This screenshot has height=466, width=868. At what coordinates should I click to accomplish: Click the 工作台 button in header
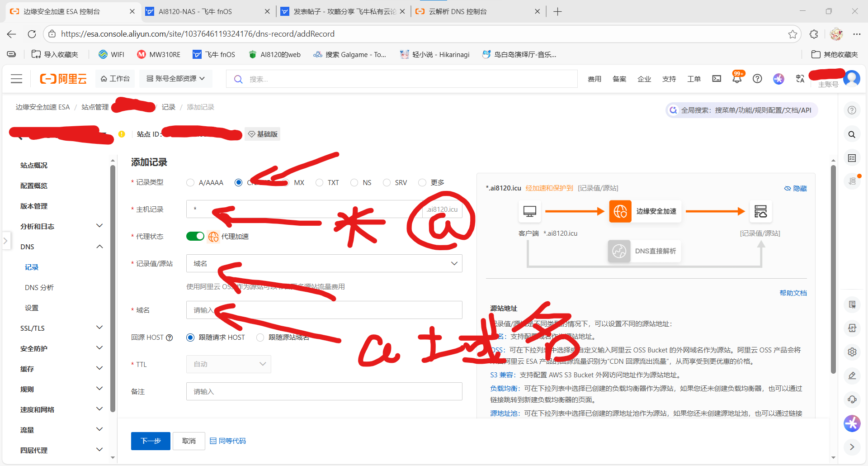[115, 79]
